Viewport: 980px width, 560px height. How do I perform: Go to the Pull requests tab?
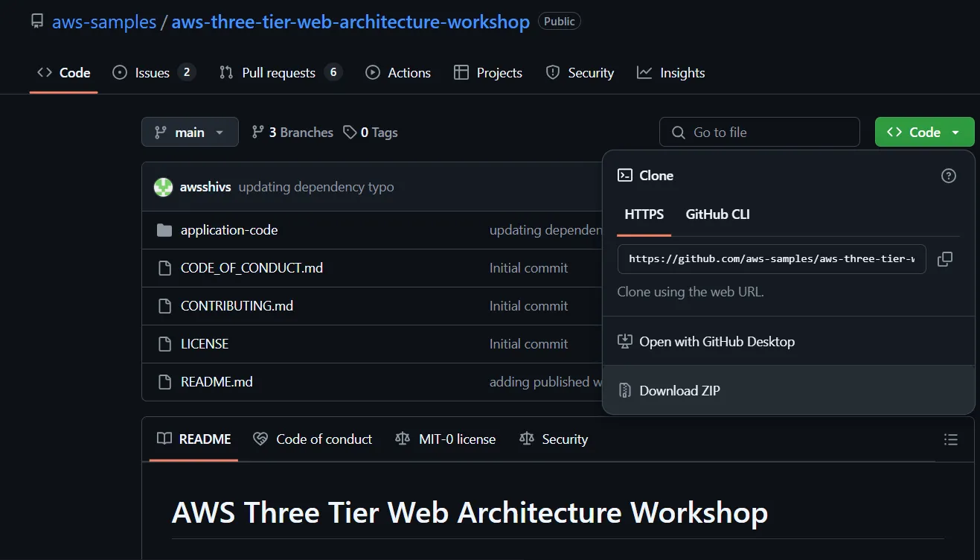pyautogui.click(x=281, y=73)
